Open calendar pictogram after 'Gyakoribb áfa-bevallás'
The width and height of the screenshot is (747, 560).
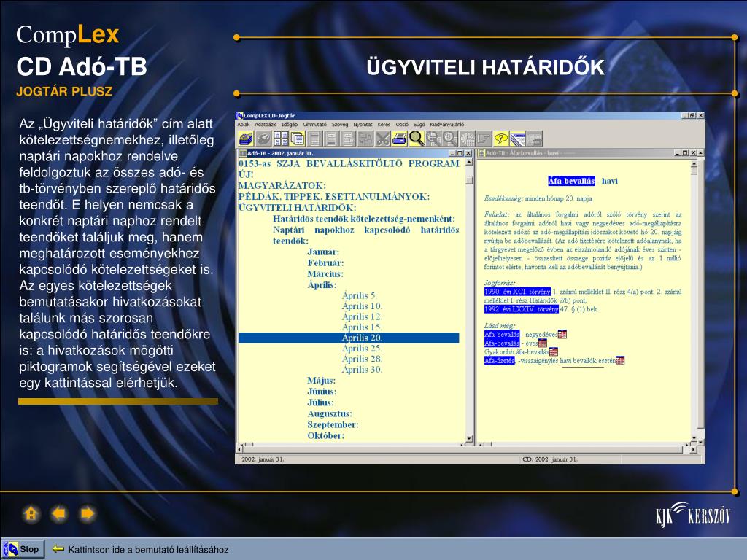[554, 352]
